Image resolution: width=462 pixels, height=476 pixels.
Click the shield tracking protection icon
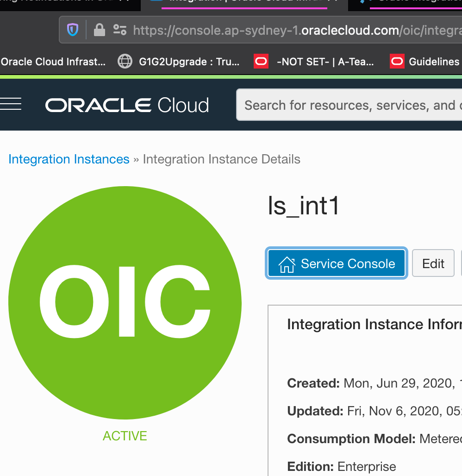click(73, 30)
